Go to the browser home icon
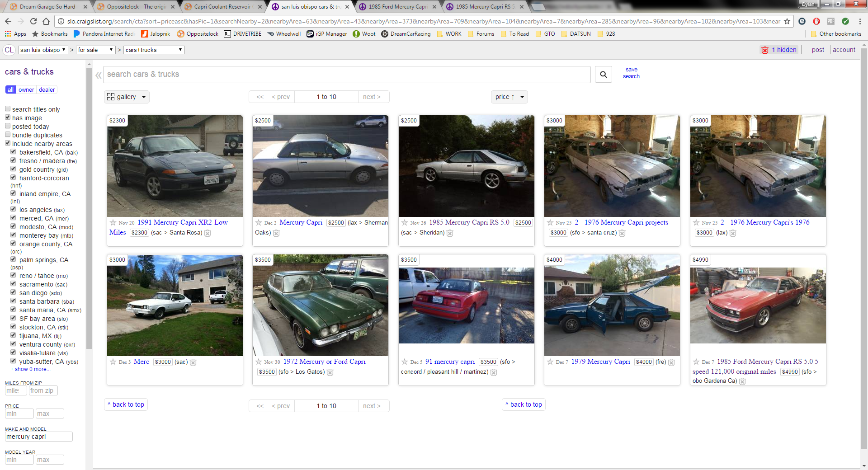Image resolution: width=868 pixels, height=470 pixels. click(46, 21)
